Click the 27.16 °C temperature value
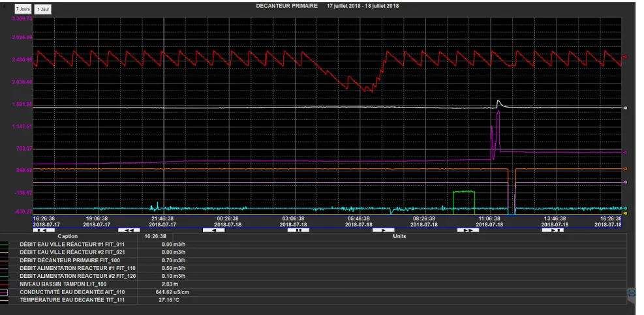The image size is (644, 315). [x=168, y=300]
